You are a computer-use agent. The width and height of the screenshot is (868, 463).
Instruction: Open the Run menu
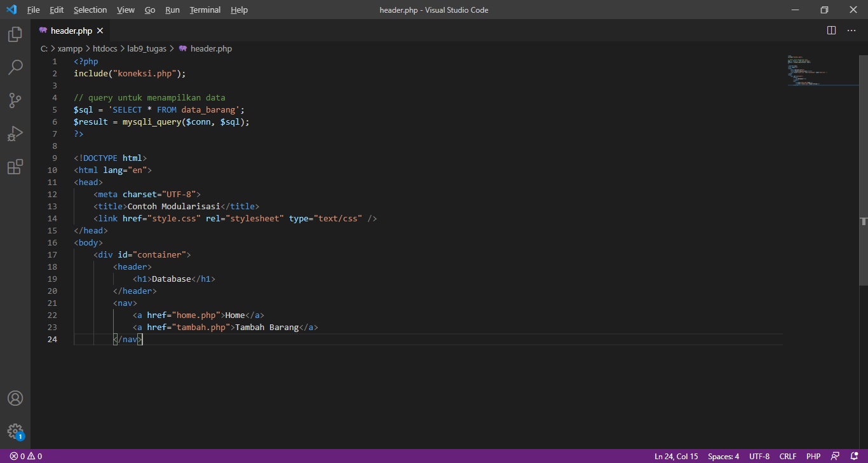pyautogui.click(x=172, y=10)
